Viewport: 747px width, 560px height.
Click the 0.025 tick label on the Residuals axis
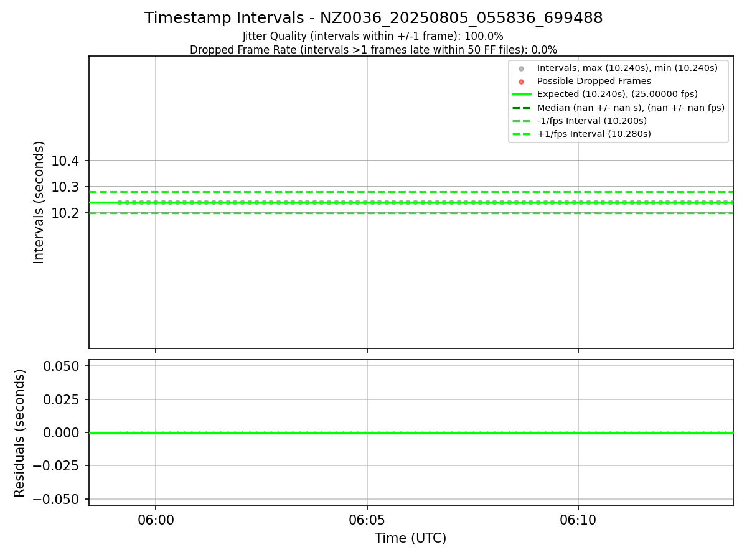click(61, 399)
